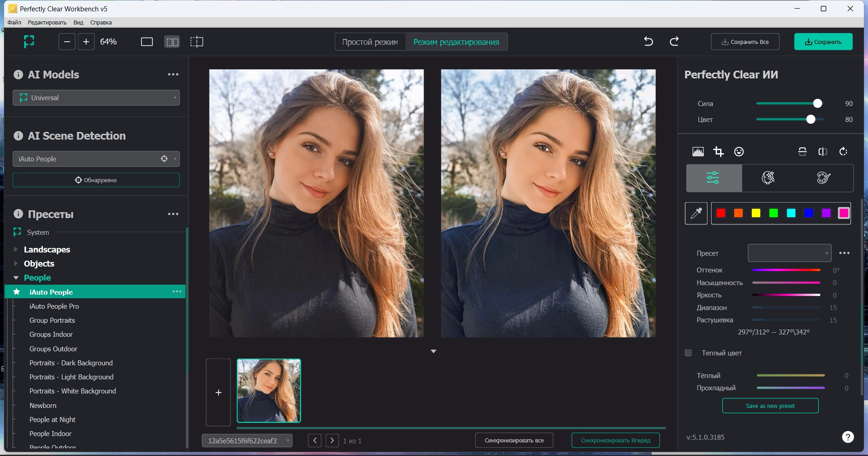The image size is (868, 456).
Task: Select the cyan color swatch
Action: pos(791,213)
